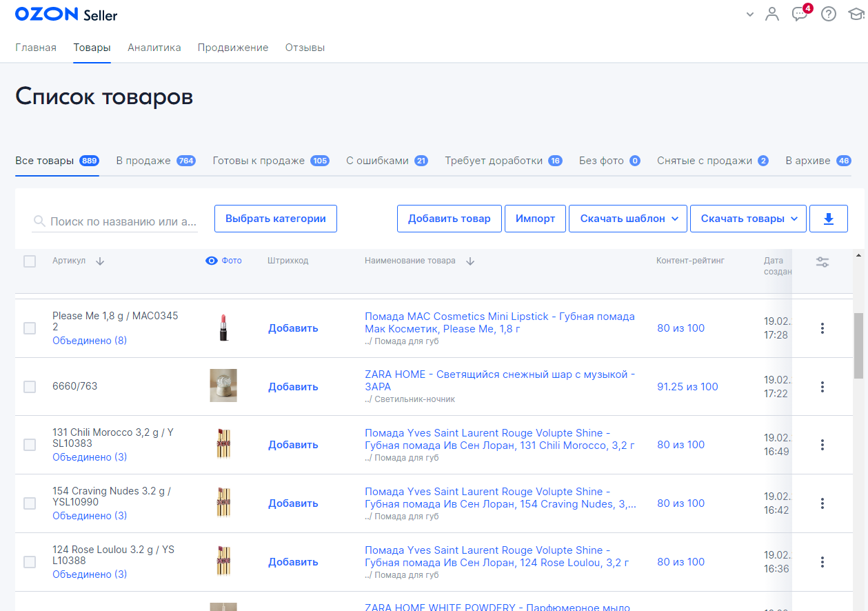
Task: Click the Добавить товар button
Action: coord(450,219)
